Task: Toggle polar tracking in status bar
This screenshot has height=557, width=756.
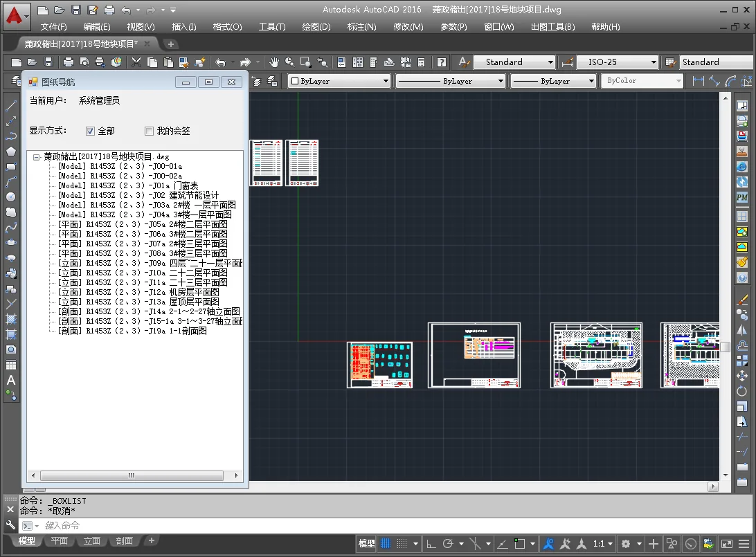Action: (448, 544)
